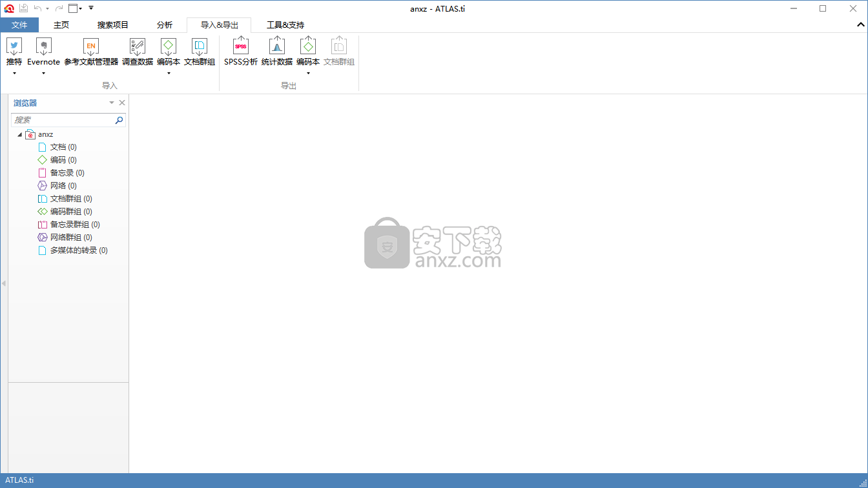The width and height of the screenshot is (868, 488).
Task: Expand the Evernote dropdown arrow
Action: (x=43, y=73)
